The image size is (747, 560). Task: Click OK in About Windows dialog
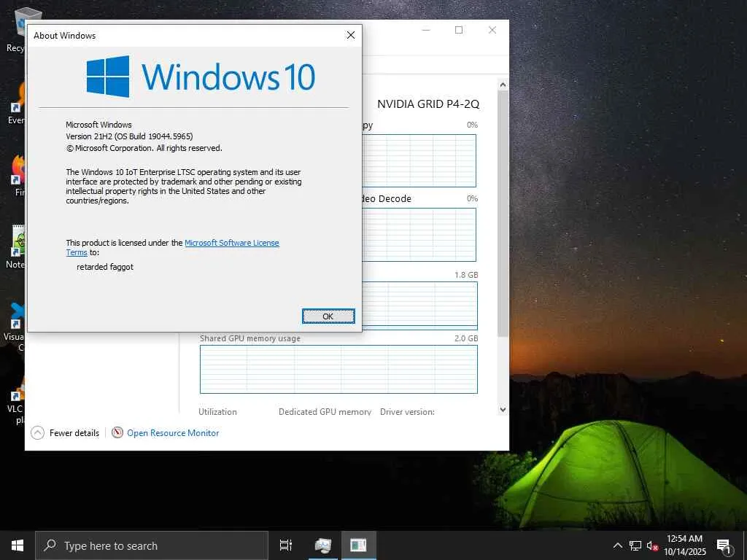point(328,316)
